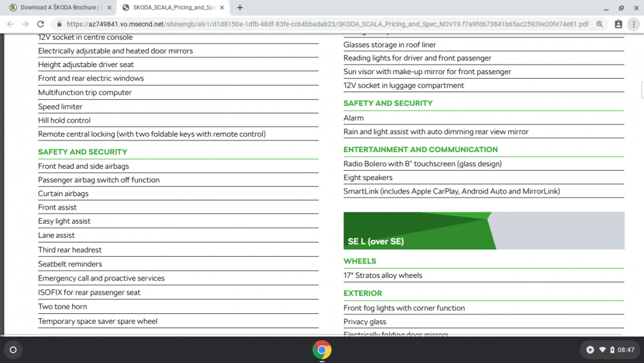Click the SE L (over SE) banner
644x363 pixels.
484,231
